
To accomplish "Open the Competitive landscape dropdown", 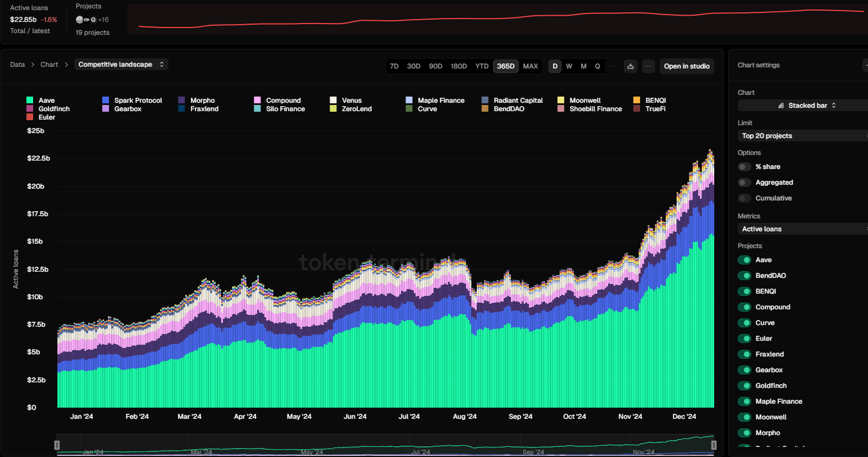I will coord(121,65).
